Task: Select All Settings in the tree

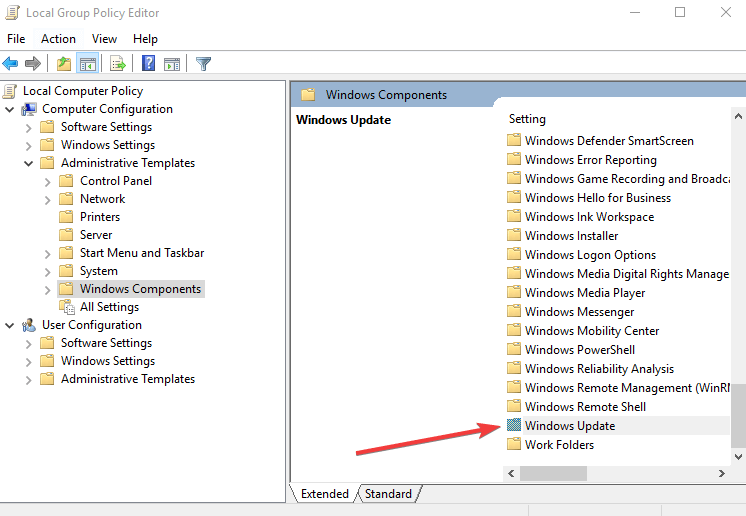Action: click(109, 307)
